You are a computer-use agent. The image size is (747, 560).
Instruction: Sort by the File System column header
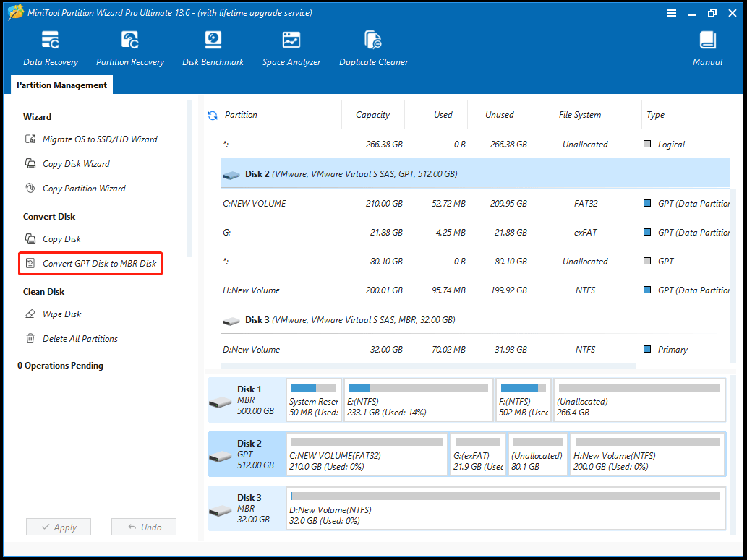585,115
